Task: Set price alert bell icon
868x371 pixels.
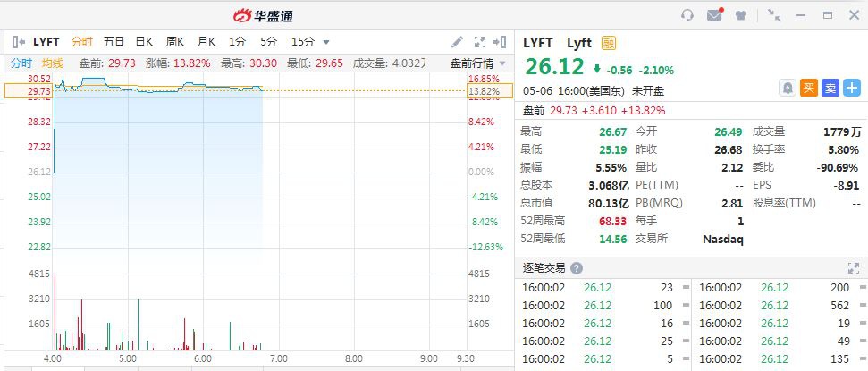Action: tap(788, 88)
